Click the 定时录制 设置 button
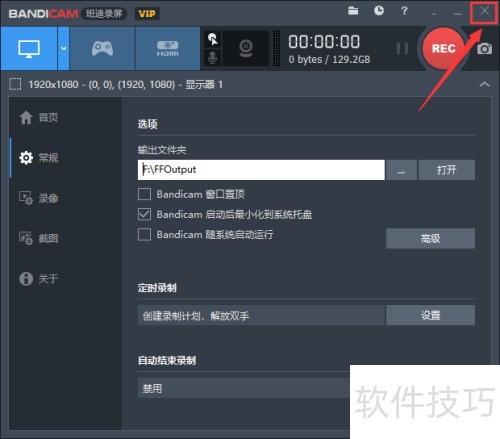The image size is (500, 439). [430, 315]
